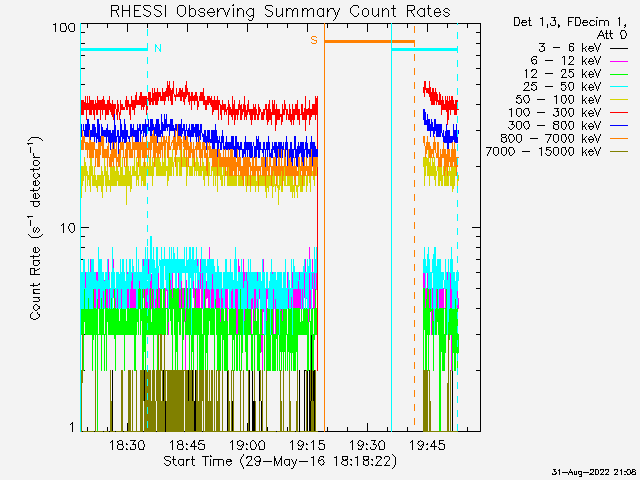Click the 19:30 tick label on time axis

point(368,445)
